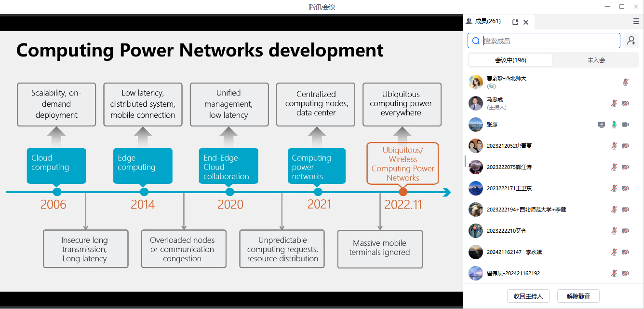Click the muted mic icon for 曹素珍-西北师大
644x309 pixels.
click(x=625, y=82)
